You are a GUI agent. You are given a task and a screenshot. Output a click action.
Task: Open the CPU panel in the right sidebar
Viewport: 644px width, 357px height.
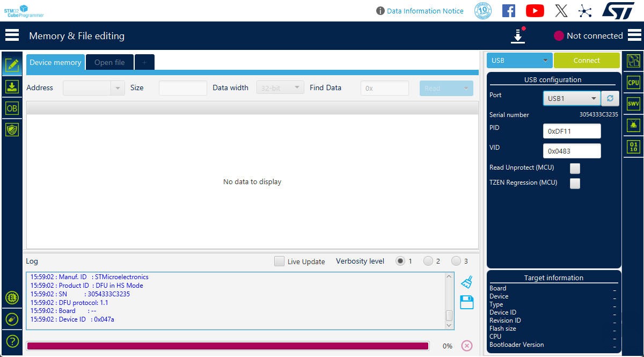point(633,83)
